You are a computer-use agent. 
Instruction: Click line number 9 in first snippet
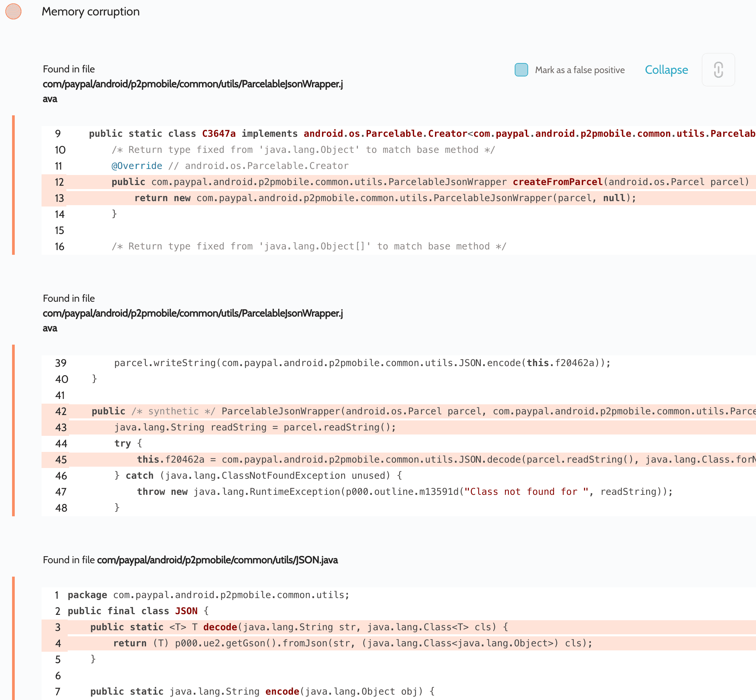click(x=58, y=133)
